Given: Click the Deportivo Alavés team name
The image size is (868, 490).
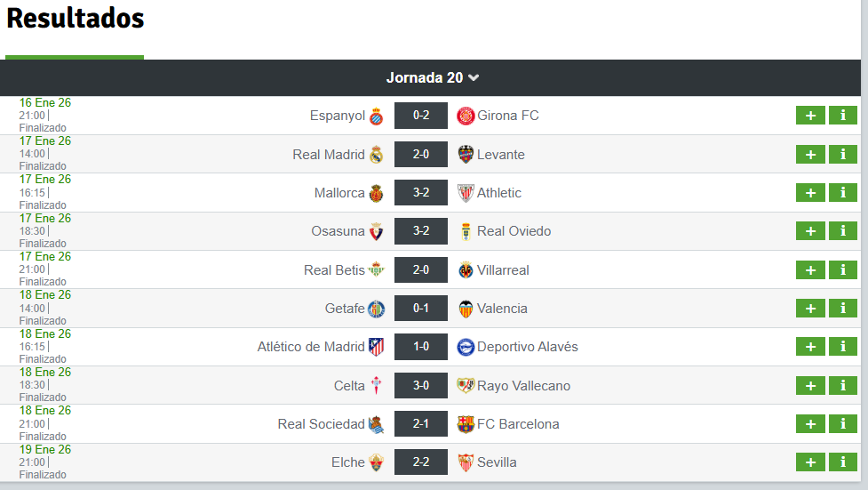Looking at the screenshot, I should click(x=528, y=347).
